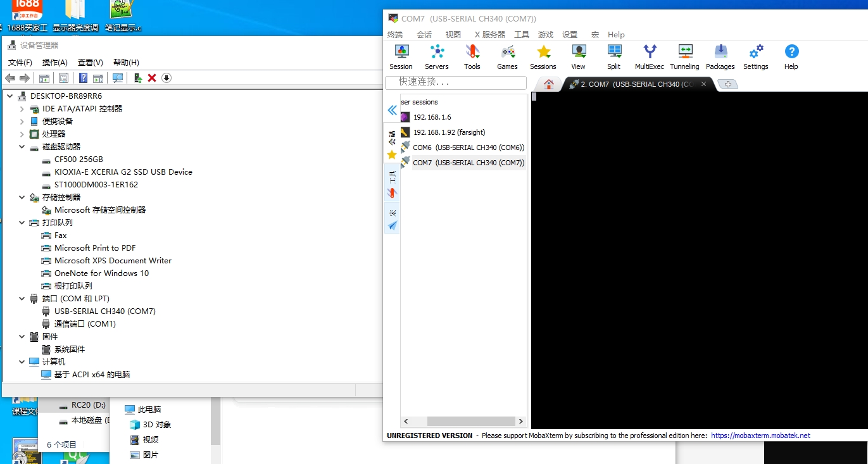The height and width of the screenshot is (464, 868).
Task: Open the Games icon in MobaXterm
Action: coord(507,57)
